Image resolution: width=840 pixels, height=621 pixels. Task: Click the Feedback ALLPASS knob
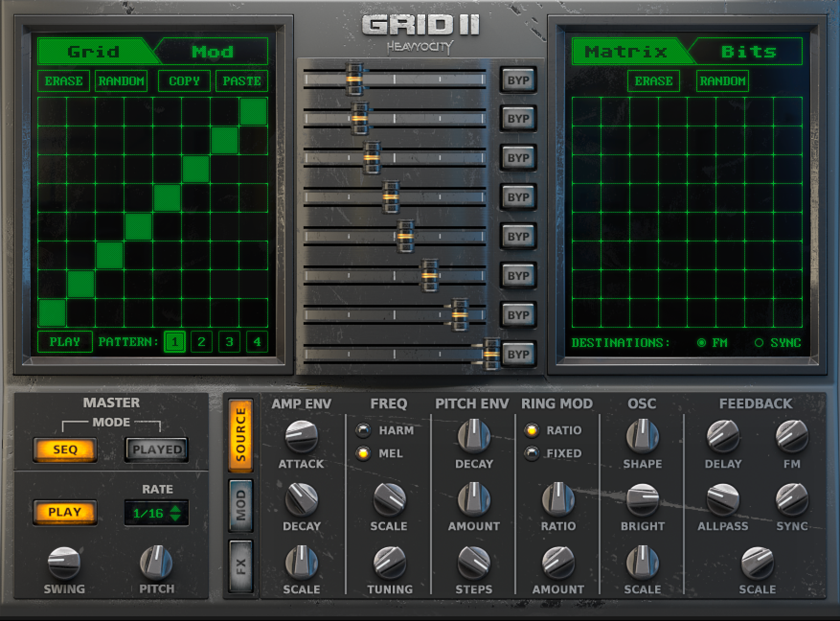[x=723, y=499]
